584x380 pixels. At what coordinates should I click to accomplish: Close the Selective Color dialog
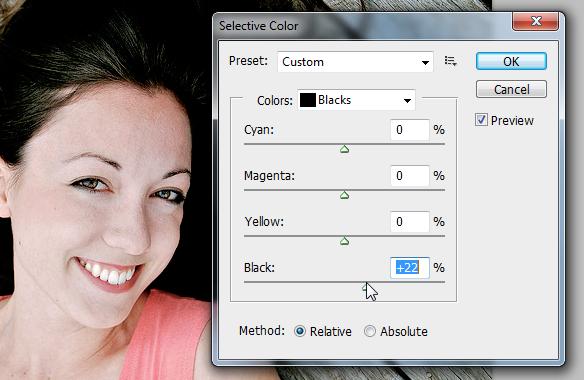coord(536,21)
